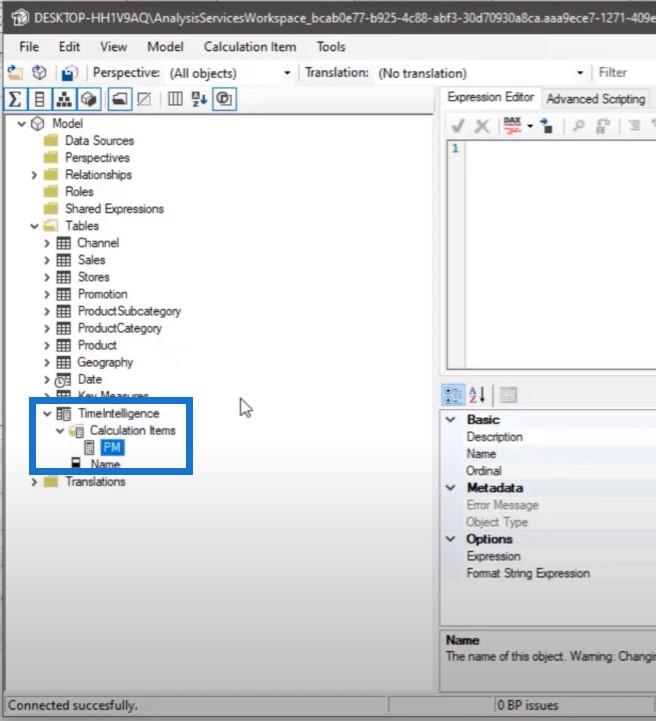The width and height of the screenshot is (656, 721).
Task: Open the Calculation Item menu
Action: click(250, 47)
